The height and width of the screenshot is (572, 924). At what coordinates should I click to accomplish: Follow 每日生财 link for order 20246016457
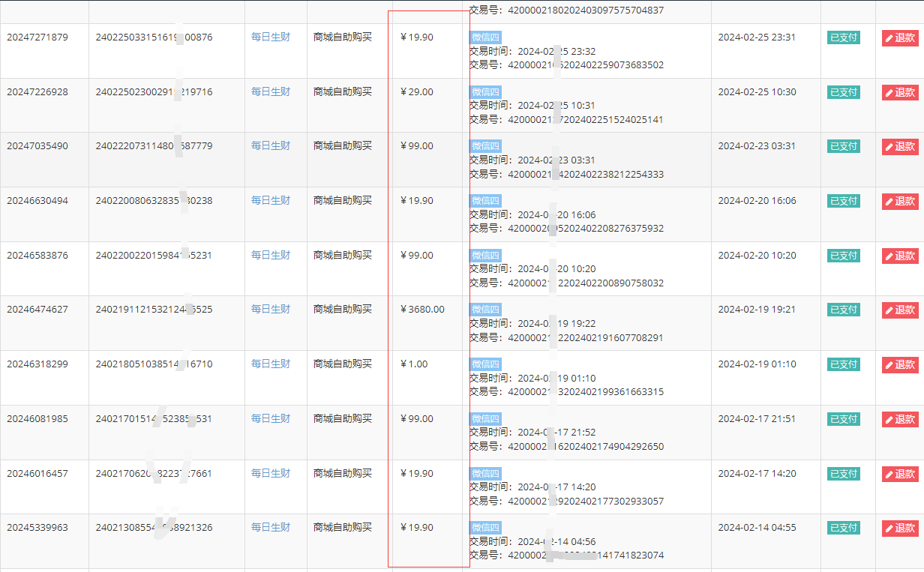(270, 474)
